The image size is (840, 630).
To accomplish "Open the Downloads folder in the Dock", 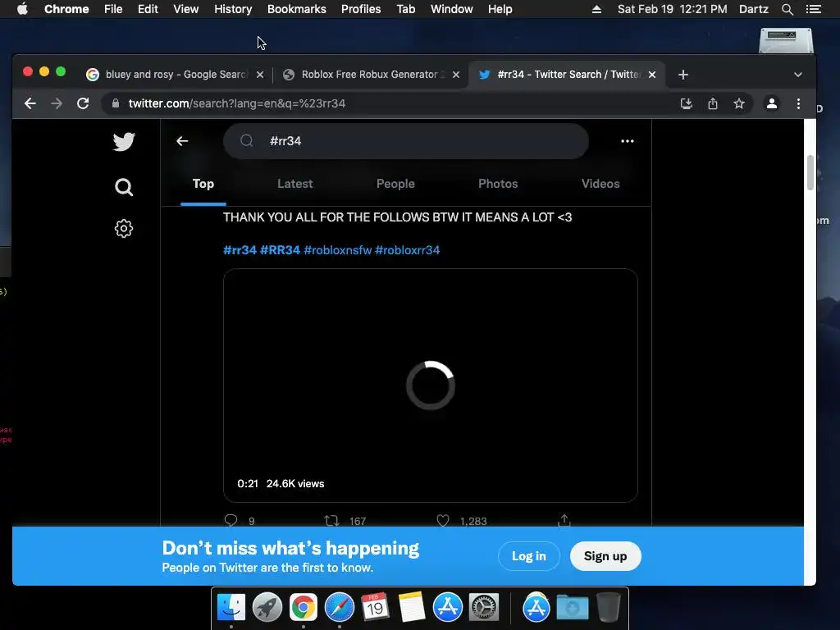I will (x=572, y=608).
